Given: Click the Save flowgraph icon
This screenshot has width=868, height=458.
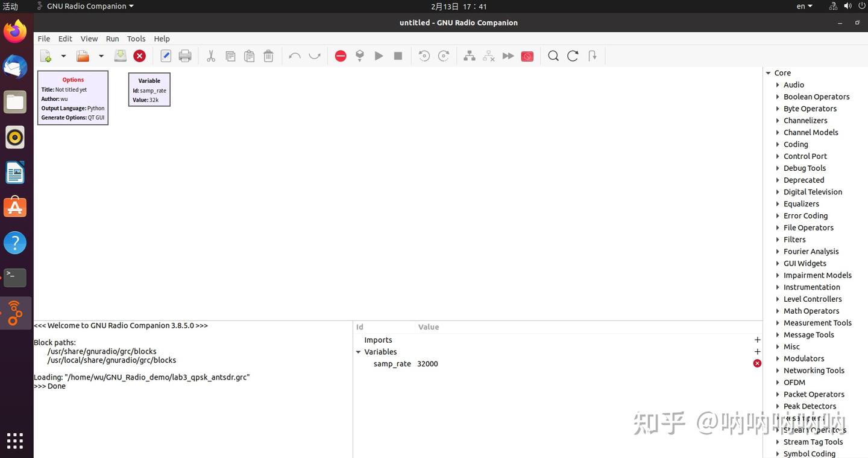Looking at the screenshot, I should tap(119, 56).
